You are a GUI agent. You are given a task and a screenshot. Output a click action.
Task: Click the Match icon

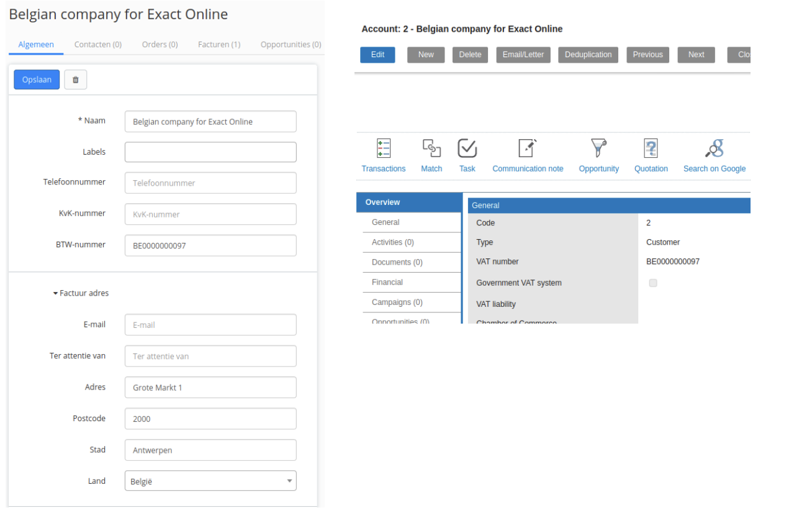(x=431, y=148)
